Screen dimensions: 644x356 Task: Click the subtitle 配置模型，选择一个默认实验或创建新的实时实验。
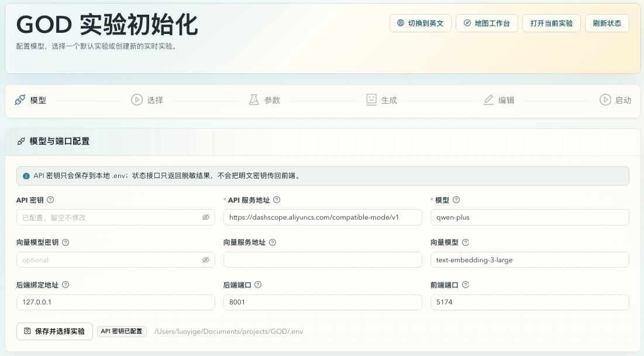coord(97,46)
